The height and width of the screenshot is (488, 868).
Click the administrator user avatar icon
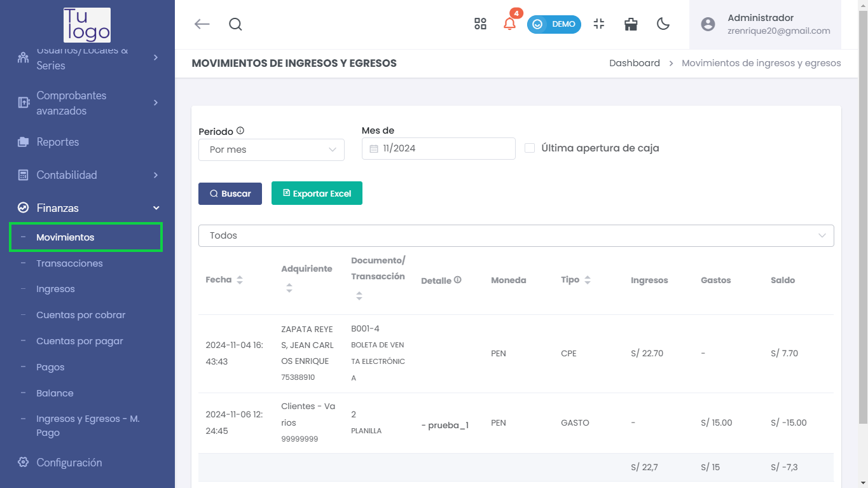click(x=708, y=24)
